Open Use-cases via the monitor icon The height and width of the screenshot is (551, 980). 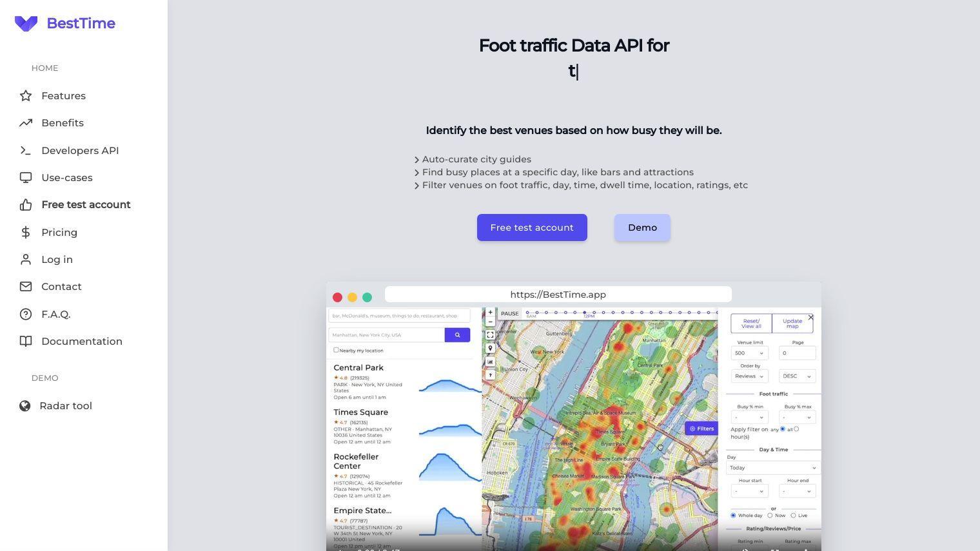[26, 177]
